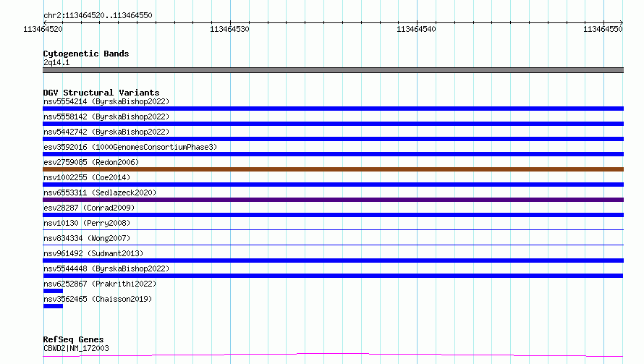Open the Cytogenetic Bands track heading

tap(86, 54)
